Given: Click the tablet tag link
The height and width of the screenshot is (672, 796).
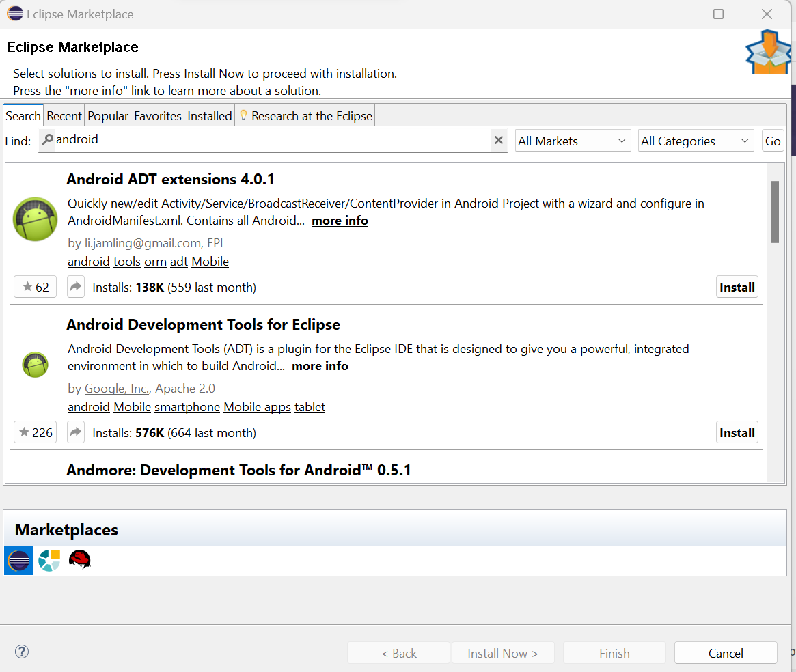Looking at the screenshot, I should pyautogui.click(x=310, y=406).
